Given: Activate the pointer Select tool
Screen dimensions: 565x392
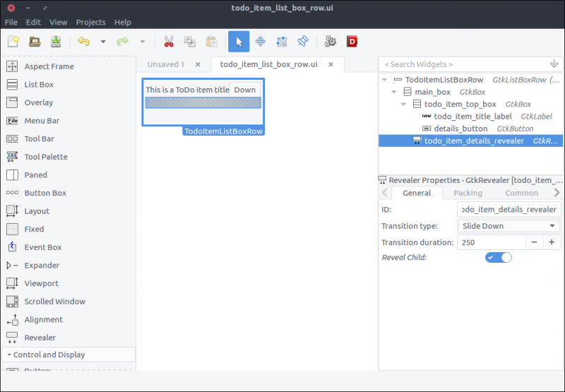Looking at the screenshot, I should (x=239, y=42).
